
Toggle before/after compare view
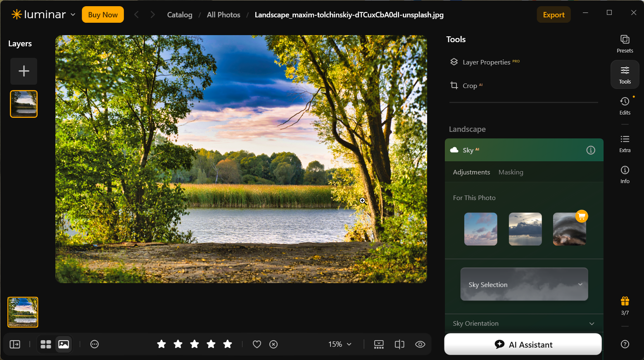point(399,344)
